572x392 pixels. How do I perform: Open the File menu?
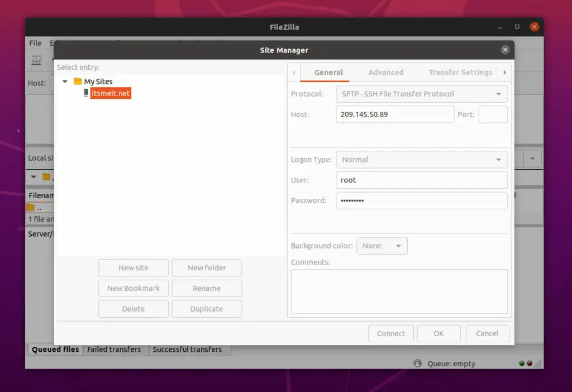35,42
